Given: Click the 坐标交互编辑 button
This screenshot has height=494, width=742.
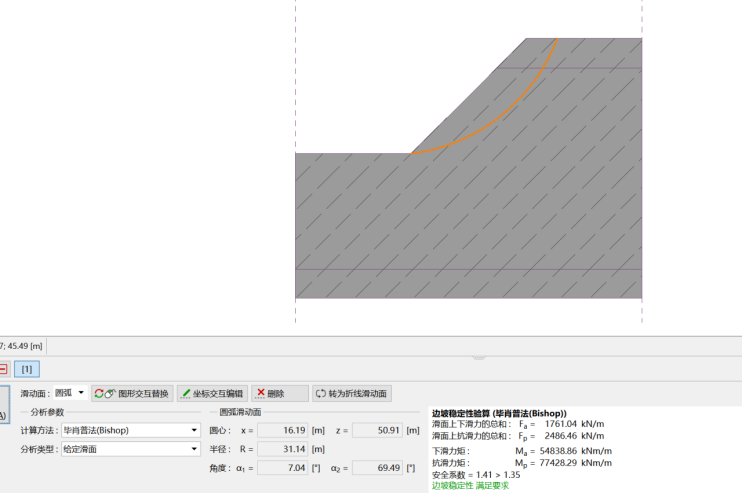Looking at the screenshot, I should (212, 394).
